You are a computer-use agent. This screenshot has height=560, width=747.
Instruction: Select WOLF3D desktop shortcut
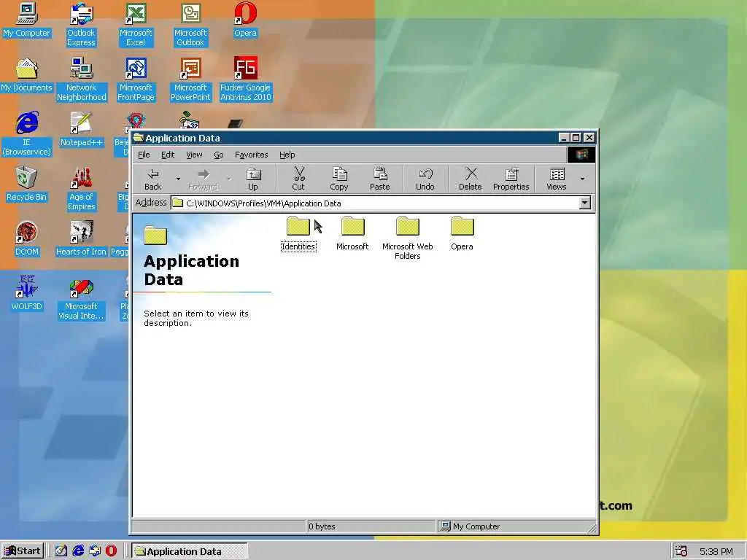tap(27, 294)
